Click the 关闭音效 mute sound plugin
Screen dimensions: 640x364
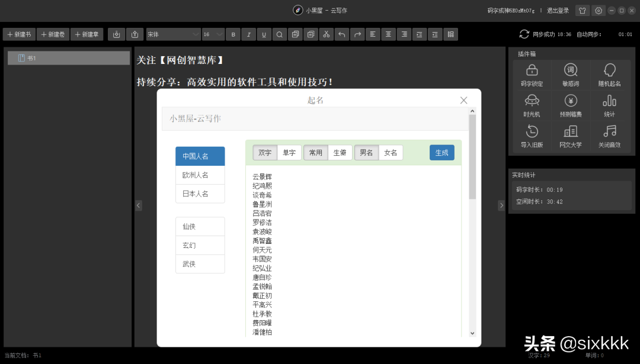tap(609, 136)
